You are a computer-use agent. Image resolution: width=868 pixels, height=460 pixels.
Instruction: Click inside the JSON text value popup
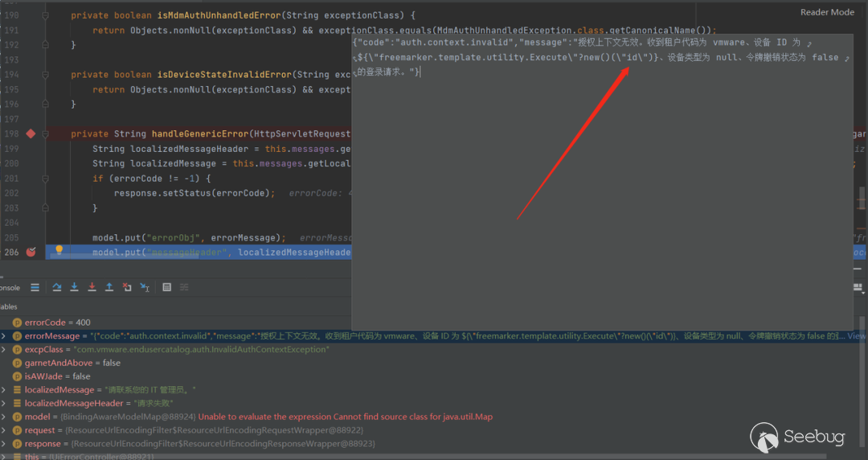(602, 183)
